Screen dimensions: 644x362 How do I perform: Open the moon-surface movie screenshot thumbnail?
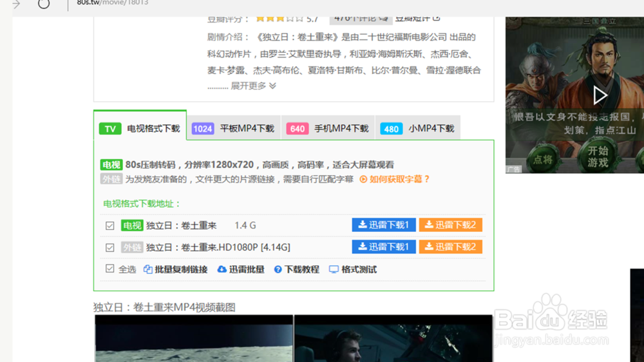point(194,339)
